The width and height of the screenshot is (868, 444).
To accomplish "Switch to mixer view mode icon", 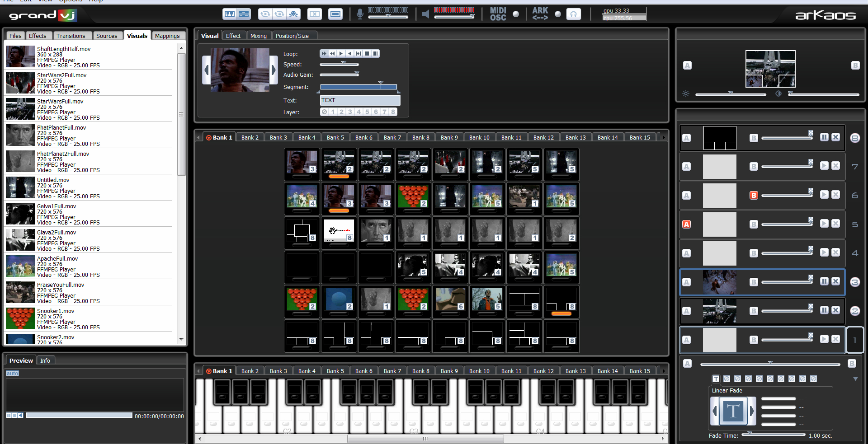I will coord(244,14).
